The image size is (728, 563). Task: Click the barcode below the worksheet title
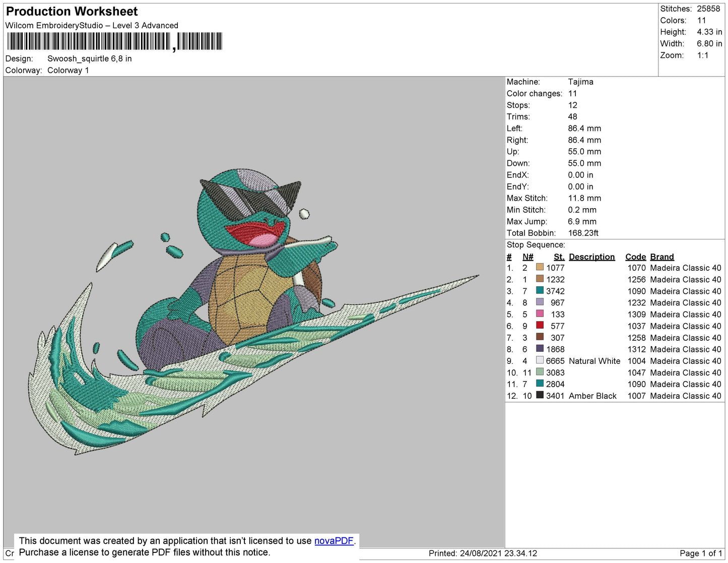coord(114,41)
